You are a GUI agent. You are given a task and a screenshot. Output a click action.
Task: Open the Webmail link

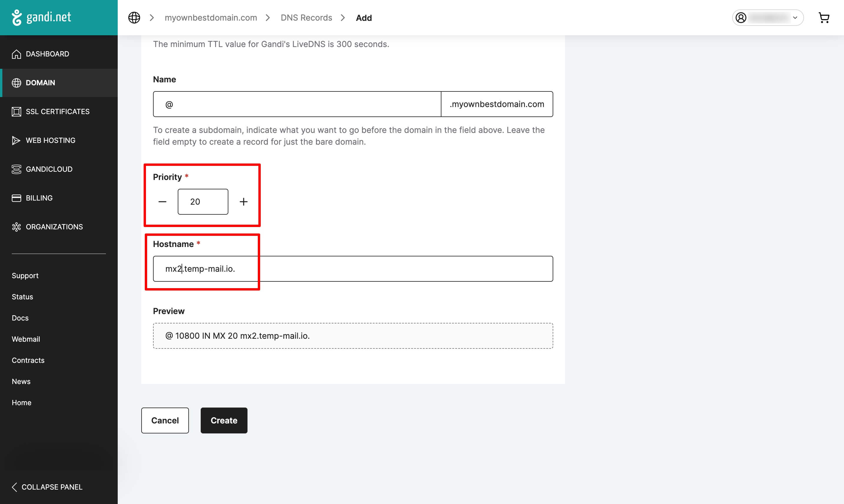click(x=26, y=339)
